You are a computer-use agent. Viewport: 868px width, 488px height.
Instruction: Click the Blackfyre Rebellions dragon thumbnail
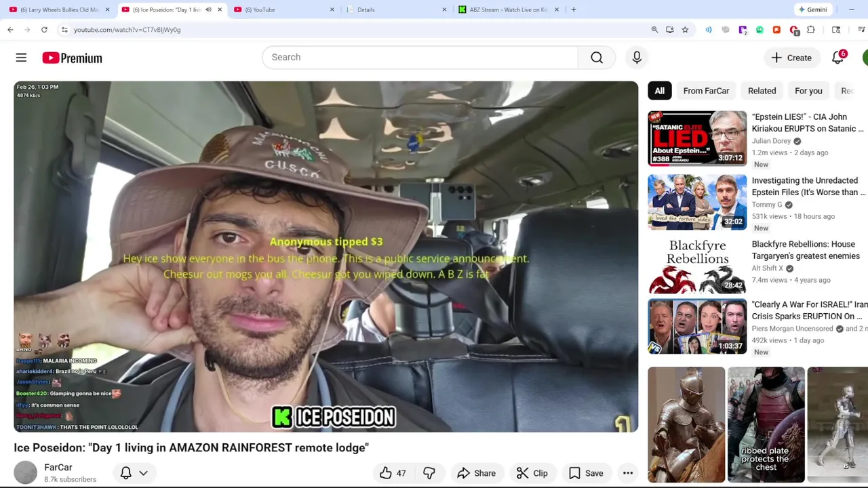(697, 266)
